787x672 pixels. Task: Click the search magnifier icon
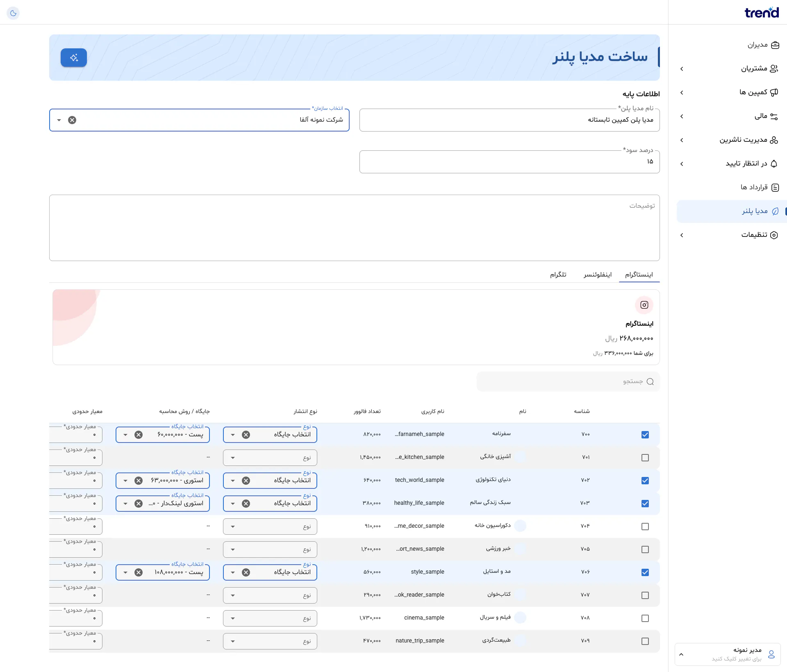click(x=650, y=381)
